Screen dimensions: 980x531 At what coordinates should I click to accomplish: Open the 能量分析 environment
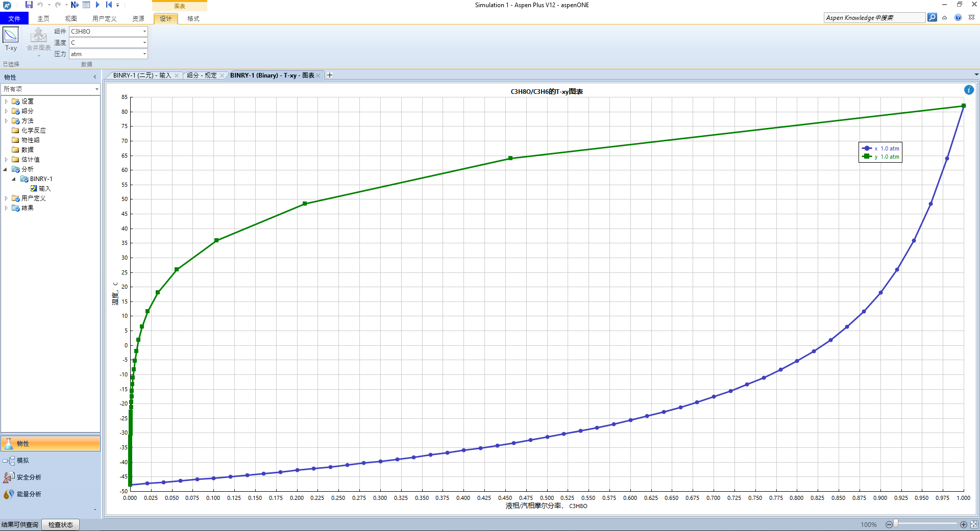click(50, 494)
